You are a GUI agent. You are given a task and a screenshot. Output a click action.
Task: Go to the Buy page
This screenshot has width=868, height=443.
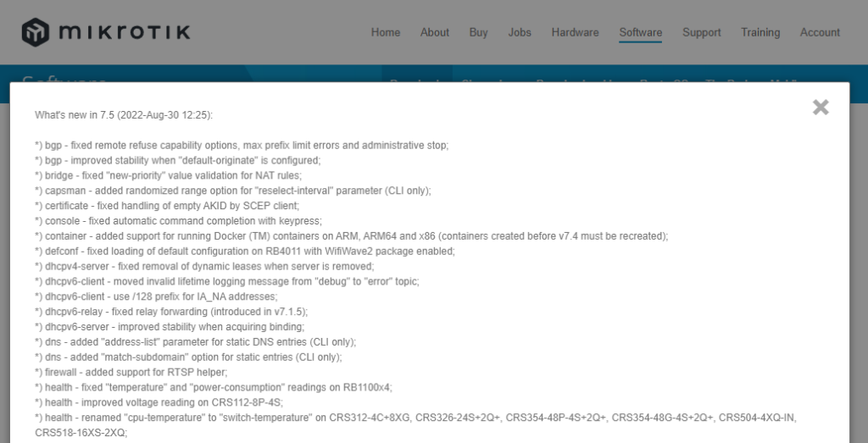click(478, 33)
